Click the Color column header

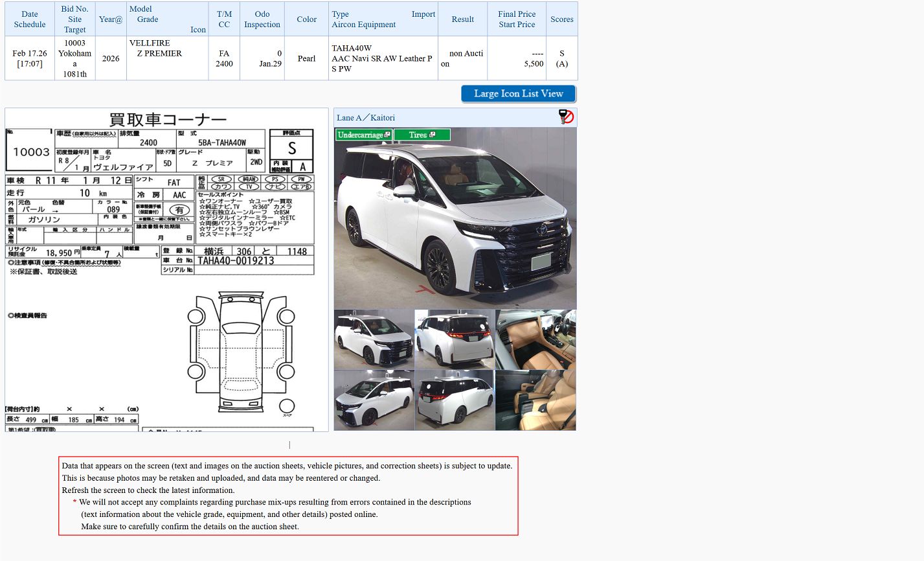pos(307,19)
